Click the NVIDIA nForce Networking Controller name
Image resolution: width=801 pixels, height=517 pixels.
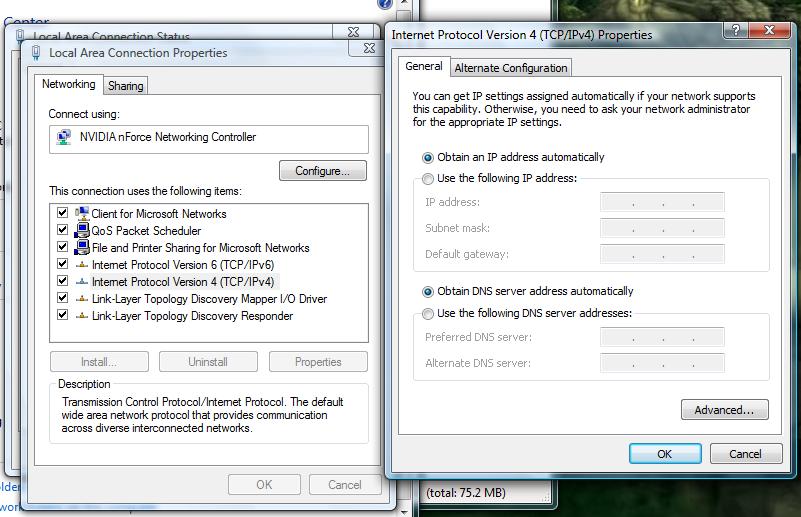(x=168, y=137)
